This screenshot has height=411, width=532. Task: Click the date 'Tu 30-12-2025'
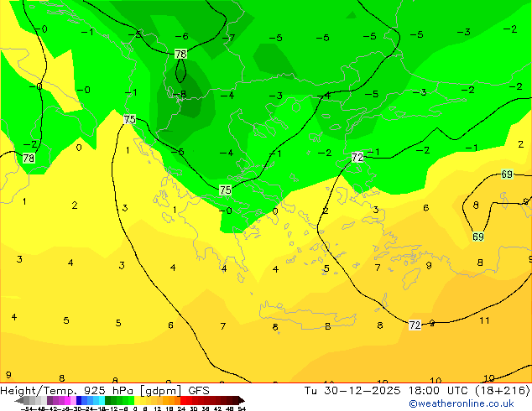(x=352, y=391)
